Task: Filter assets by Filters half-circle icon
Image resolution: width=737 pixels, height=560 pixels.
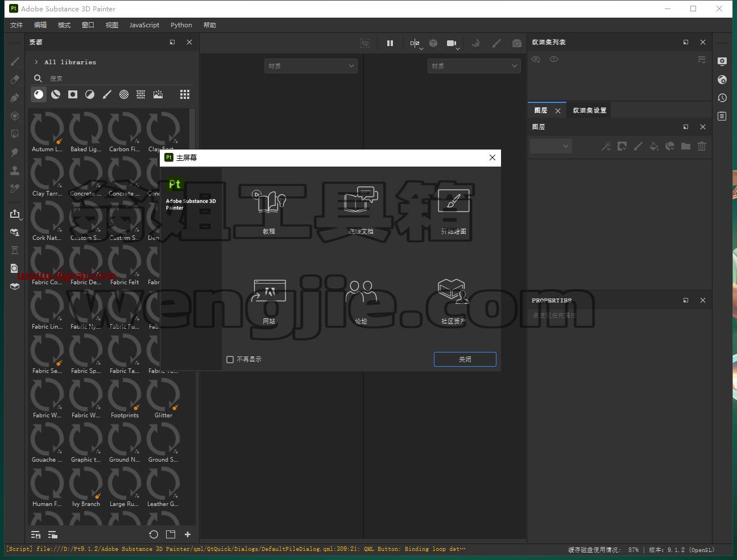Action: 90,94
